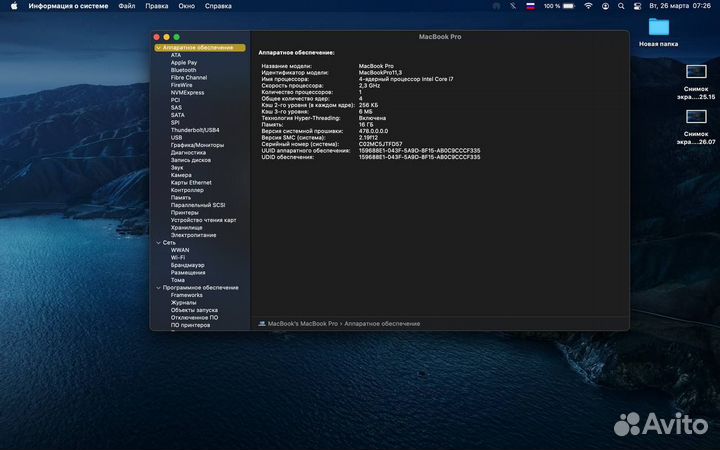
Task: Select Устройство чтения карт in the sidebar
Action: pos(203,220)
